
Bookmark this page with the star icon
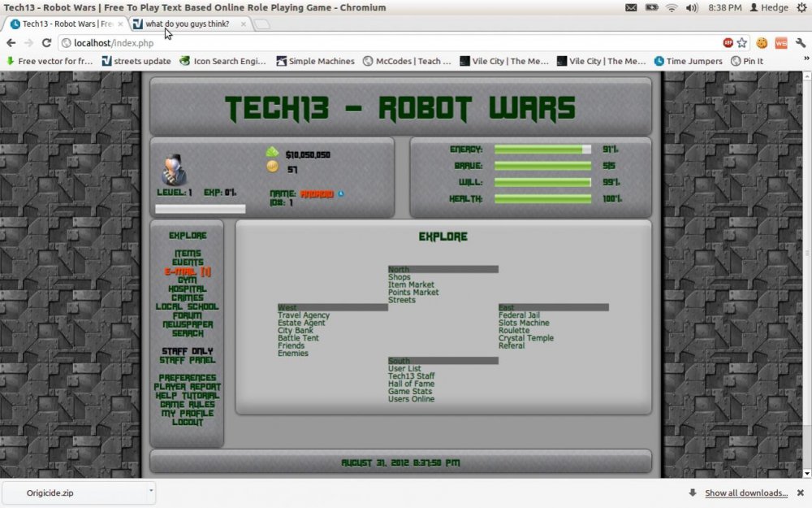(x=742, y=43)
